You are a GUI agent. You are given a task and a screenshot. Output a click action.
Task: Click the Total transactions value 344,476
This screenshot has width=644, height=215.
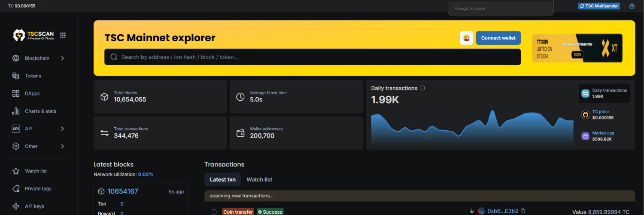point(126,135)
